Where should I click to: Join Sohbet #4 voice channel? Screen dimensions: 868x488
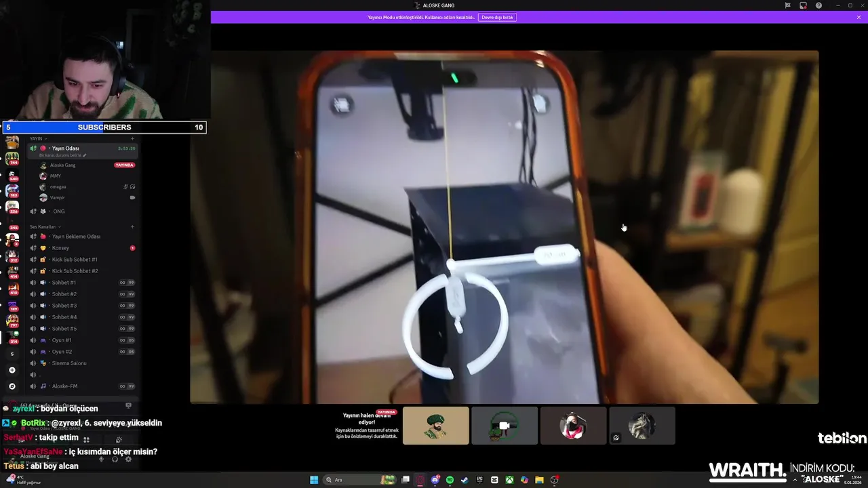pyautogui.click(x=83, y=317)
